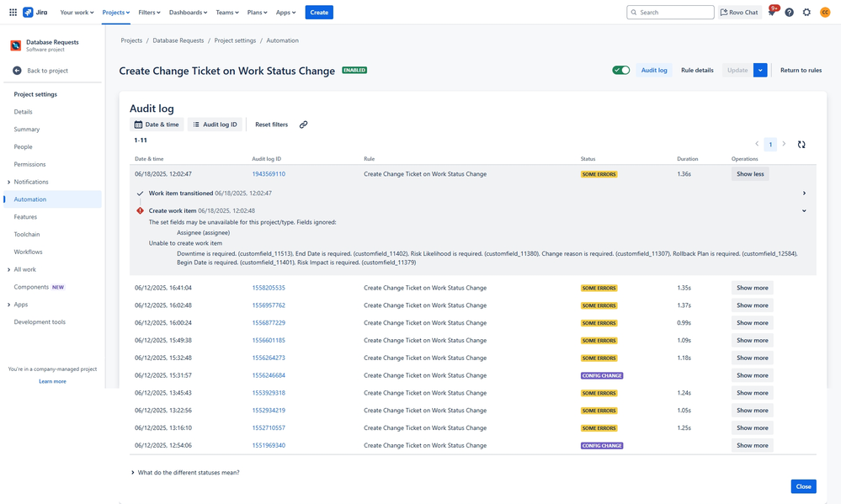Open the Settings gear icon
The image size is (841, 504).
tap(806, 13)
